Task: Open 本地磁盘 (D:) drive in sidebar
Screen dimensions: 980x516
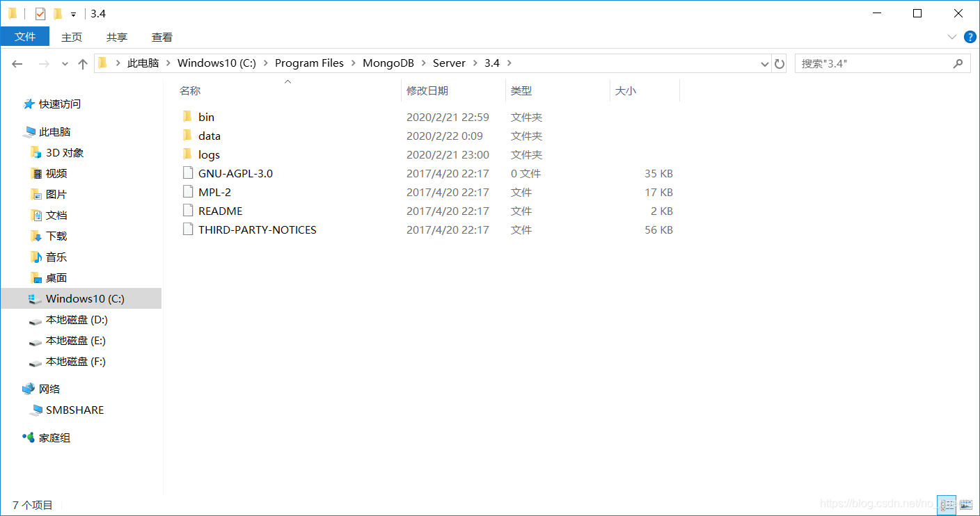Action: (77, 320)
